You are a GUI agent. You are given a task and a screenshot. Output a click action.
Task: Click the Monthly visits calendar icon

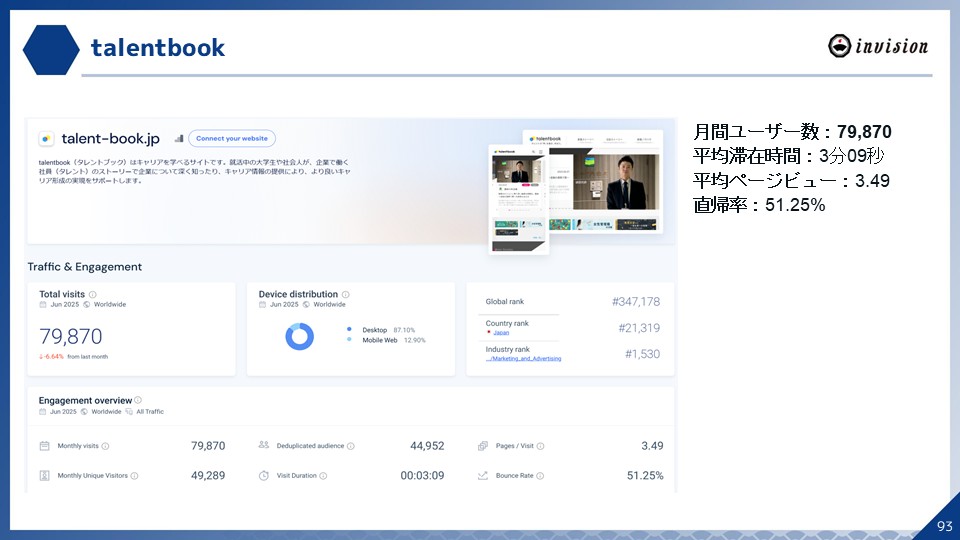point(44,446)
